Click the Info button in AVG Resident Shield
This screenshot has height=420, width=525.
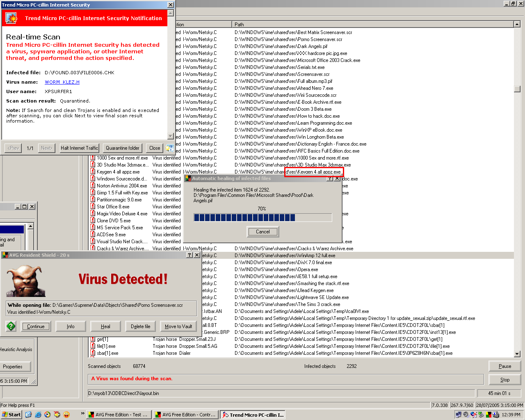71,326
